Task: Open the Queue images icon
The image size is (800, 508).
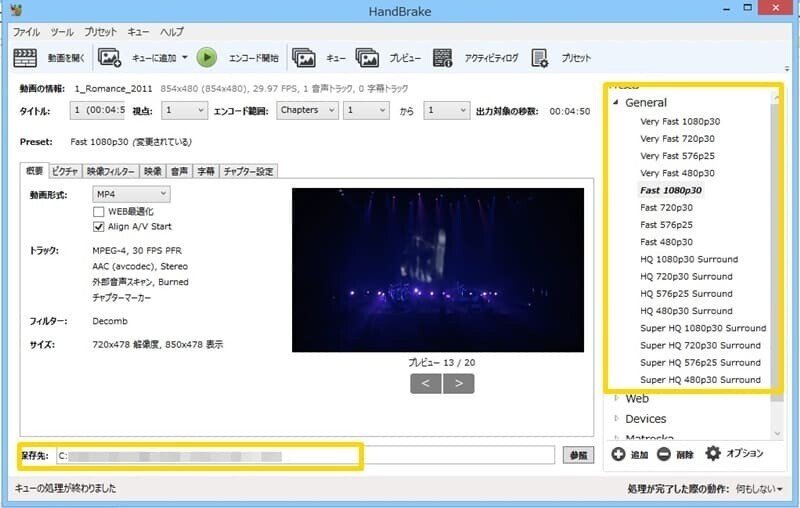Action: (x=304, y=58)
